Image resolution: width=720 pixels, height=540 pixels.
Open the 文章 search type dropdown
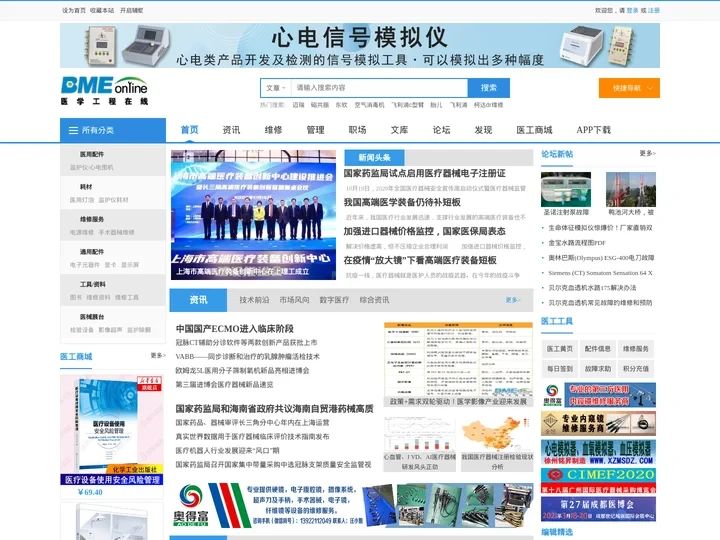pos(276,88)
